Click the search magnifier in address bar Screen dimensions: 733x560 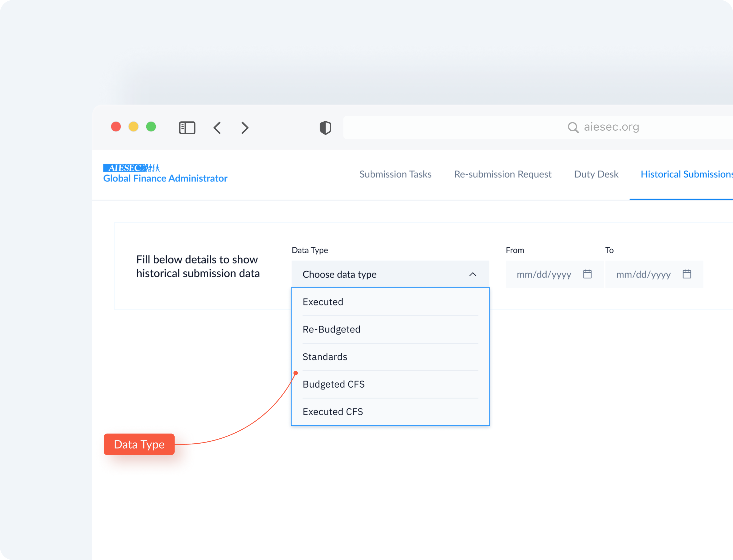click(x=573, y=127)
